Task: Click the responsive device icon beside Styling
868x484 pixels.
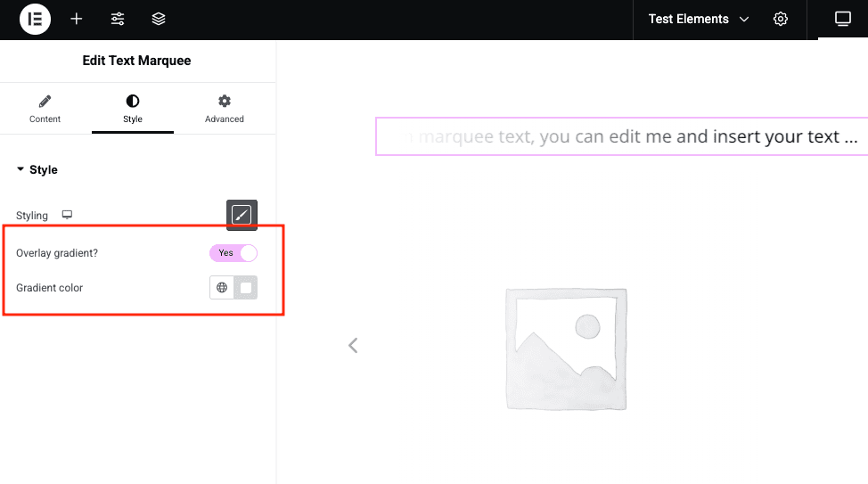Action: click(67, 216)
